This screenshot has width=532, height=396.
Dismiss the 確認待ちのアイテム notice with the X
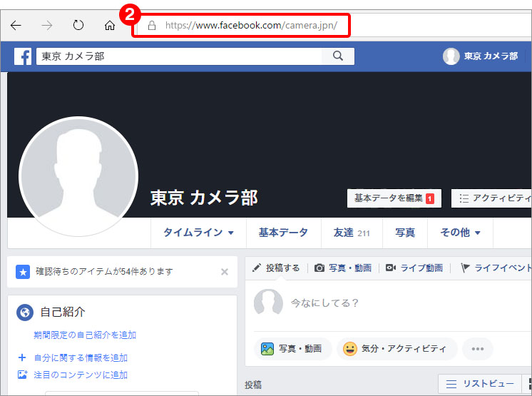(x=225, y=272)
